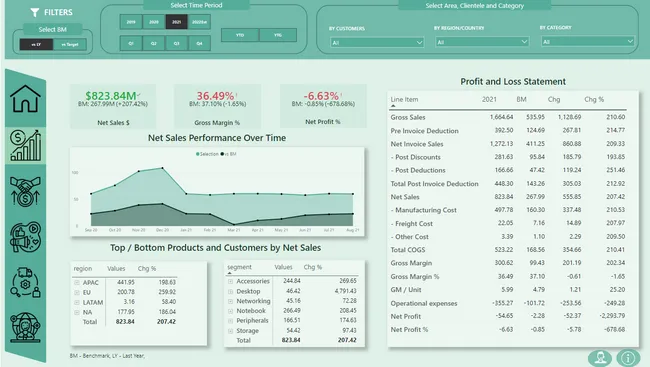Expand the NA region row

(77, 312)
